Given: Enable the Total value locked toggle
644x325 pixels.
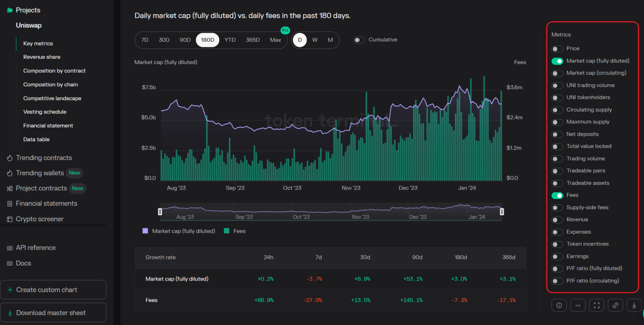Looking at the screenshot, I should click(557, 147).
